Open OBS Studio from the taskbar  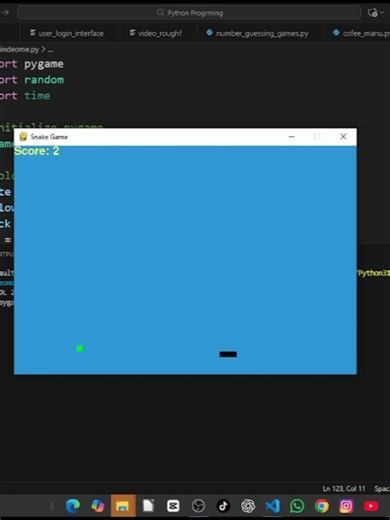(x=198, y=506)
